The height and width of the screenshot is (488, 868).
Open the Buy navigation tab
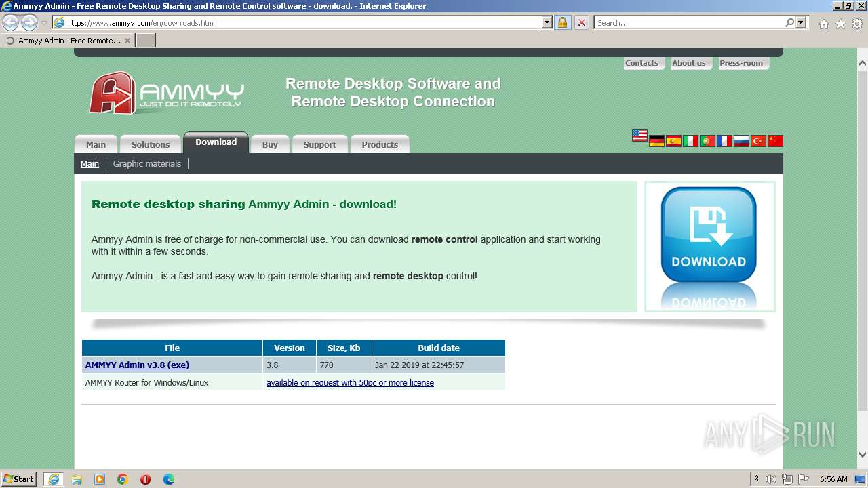pos(270,144)
